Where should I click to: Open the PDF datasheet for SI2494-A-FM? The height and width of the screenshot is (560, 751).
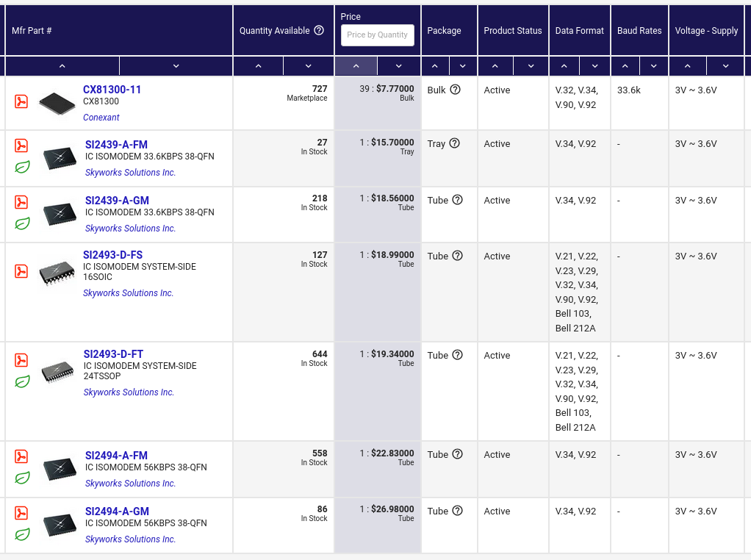pyautogui.click(x=21, y=456)
